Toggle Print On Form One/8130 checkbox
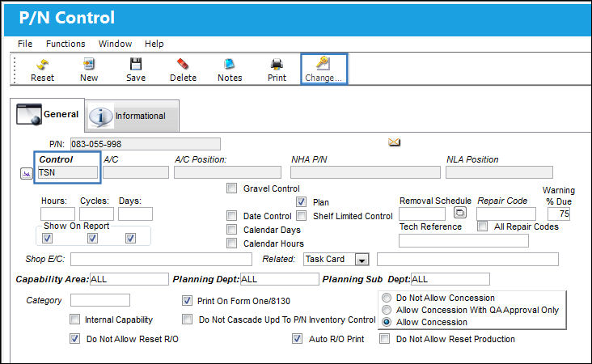Image resolution: width=592 pixels, height=364 pixels. click(187, 301)
